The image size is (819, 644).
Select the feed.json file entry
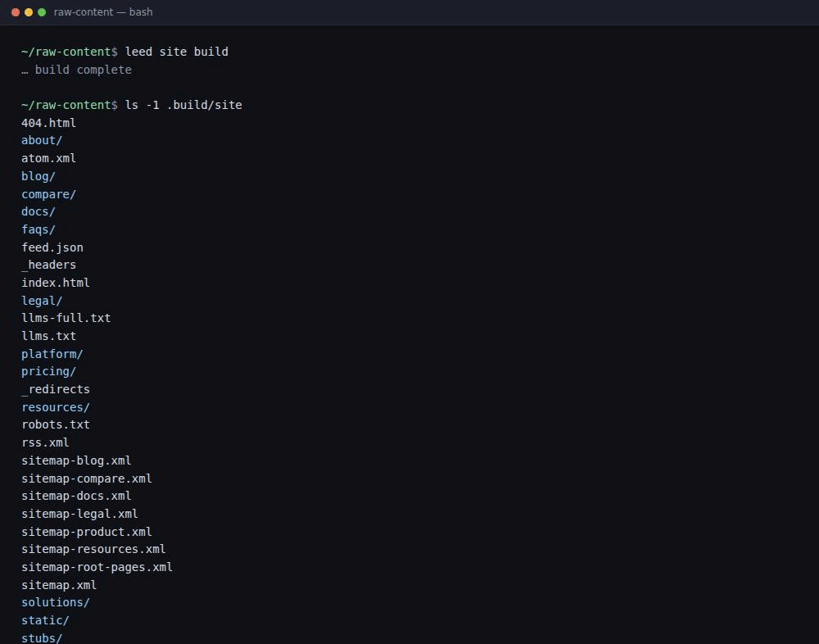[x=52, y=247]
